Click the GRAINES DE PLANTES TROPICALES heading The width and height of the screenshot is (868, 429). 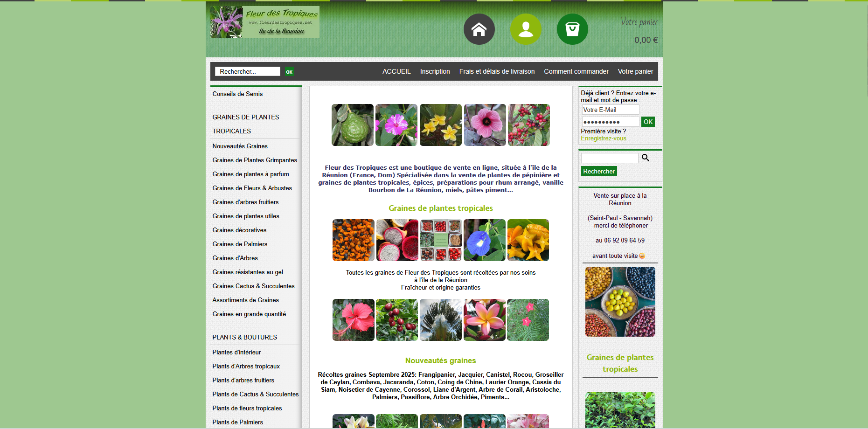[246, 124]
